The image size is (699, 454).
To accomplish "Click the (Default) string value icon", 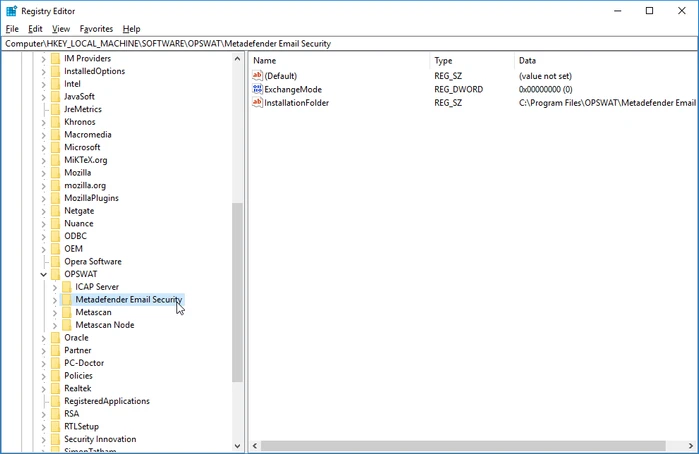I will [257, 76].
